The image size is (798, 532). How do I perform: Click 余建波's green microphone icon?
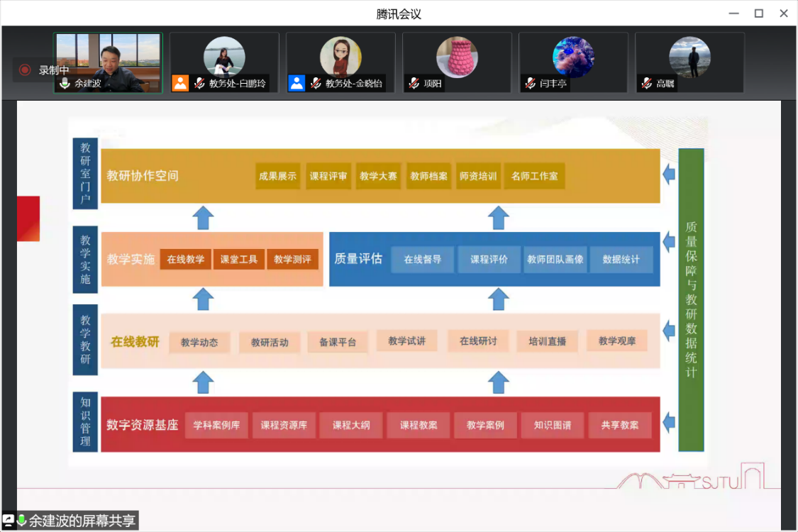pyautogui.click(x=65, y=84)
